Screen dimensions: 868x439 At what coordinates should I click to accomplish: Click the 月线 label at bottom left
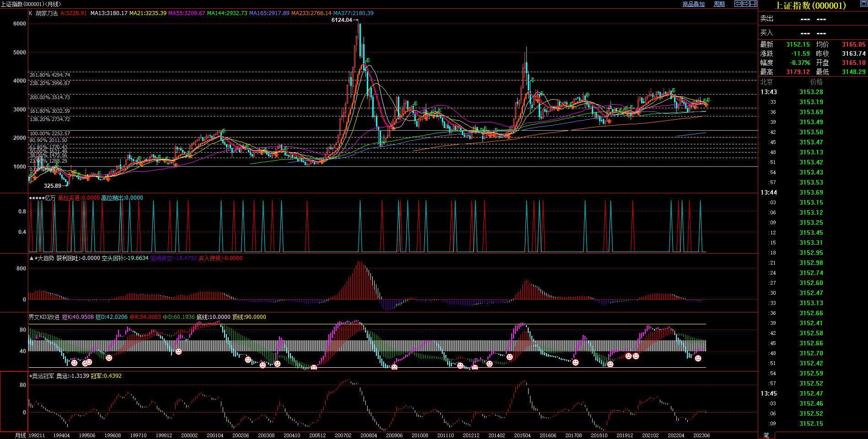pos(20,435)
